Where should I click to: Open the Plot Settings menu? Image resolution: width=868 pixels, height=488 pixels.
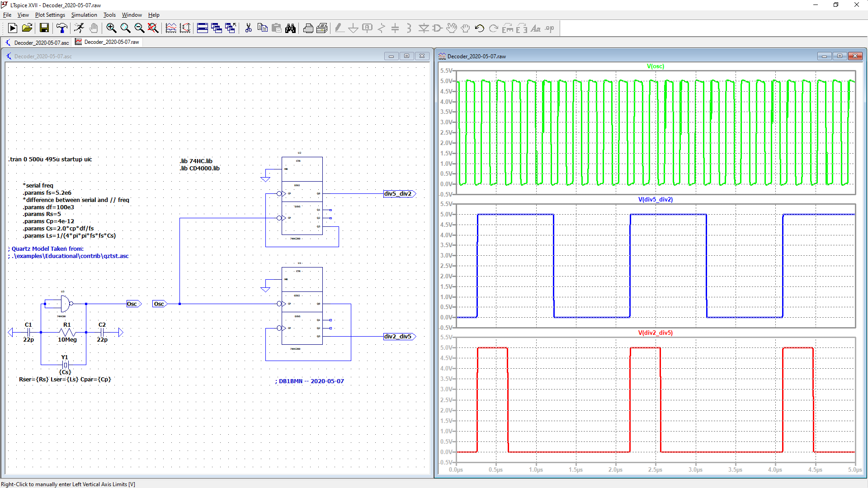tap(50, 15)
